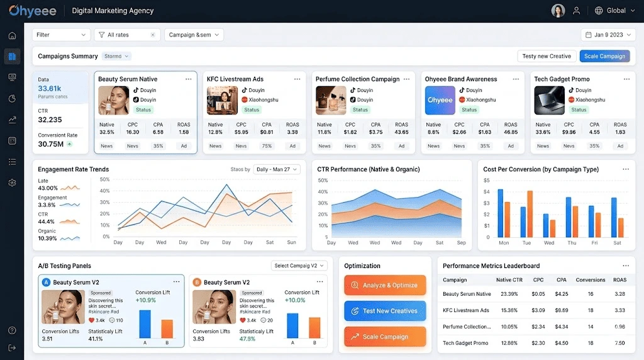Viewport: 644px width, 360px height.
Task: Click the Analyze & Optimize button
Action: [385, 285]
